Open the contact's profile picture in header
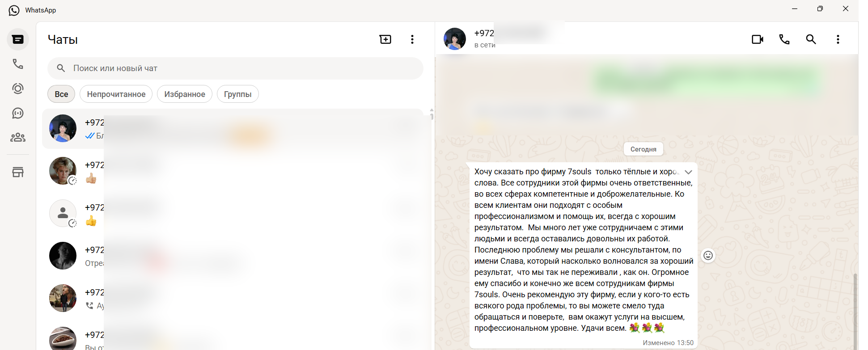 [x=455, y=39]
